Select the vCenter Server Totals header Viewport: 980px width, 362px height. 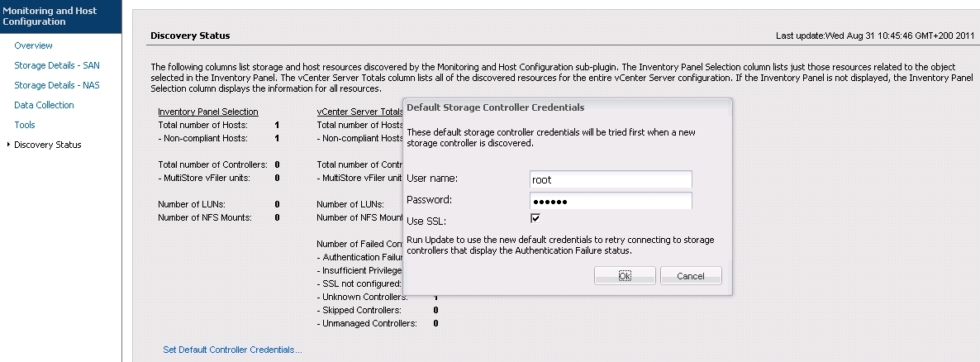360,112
